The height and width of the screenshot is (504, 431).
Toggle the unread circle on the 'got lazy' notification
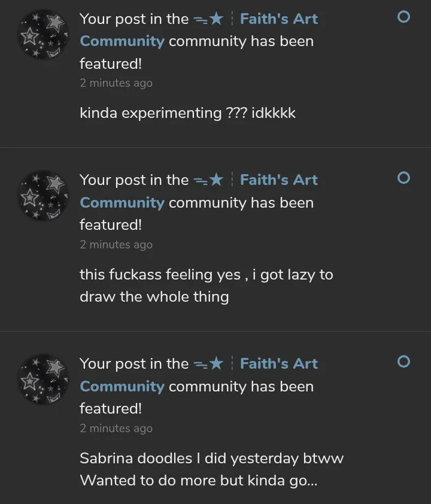coord(403,178)
